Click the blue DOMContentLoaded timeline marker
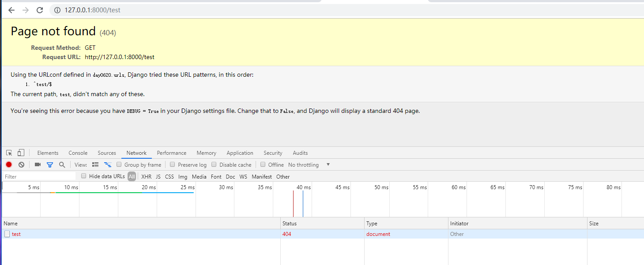This screenshot has height=265, width=644. pyautogui.click(x=303, y=204)
